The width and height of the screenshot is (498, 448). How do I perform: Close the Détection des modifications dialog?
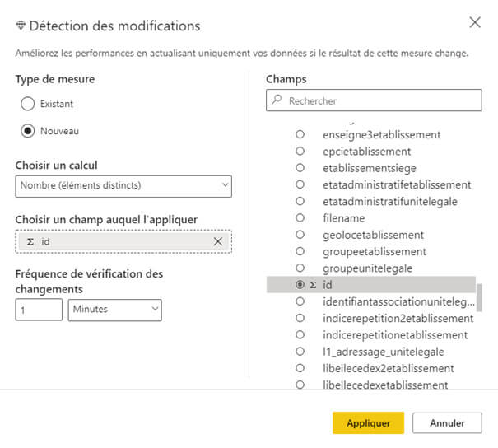tap(475, 22)
